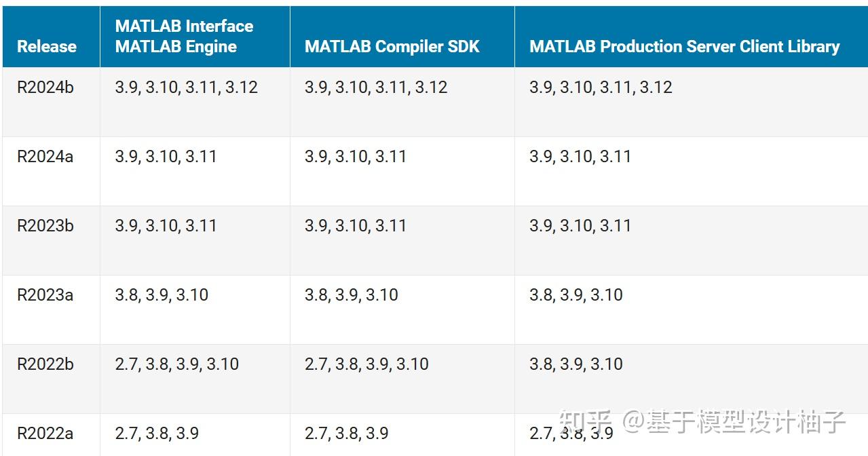The width and height of the screenshot is (868, 456).
Task: Select the R2024a release cell
Action: point(45,157)
